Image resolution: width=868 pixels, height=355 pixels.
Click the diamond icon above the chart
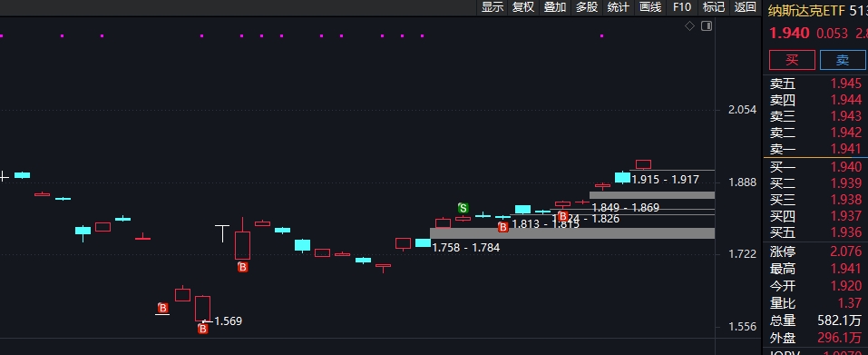point(689,26)
